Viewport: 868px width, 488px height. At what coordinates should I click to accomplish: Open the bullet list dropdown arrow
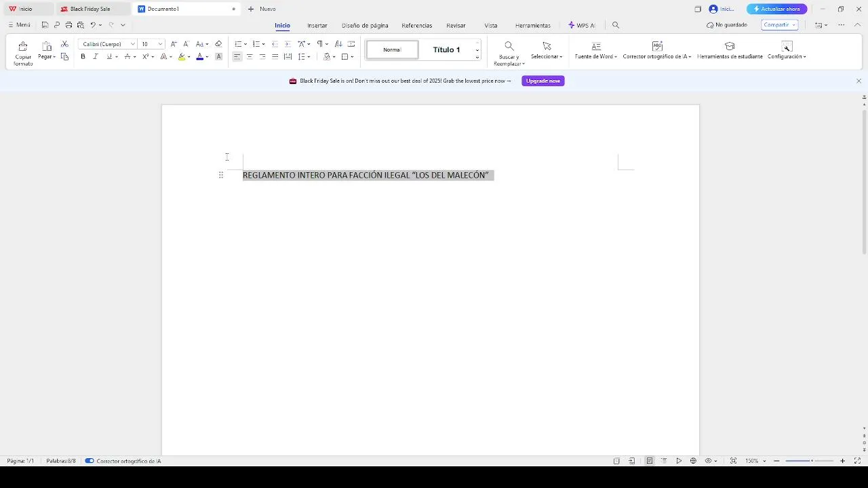tap(245, 44)
